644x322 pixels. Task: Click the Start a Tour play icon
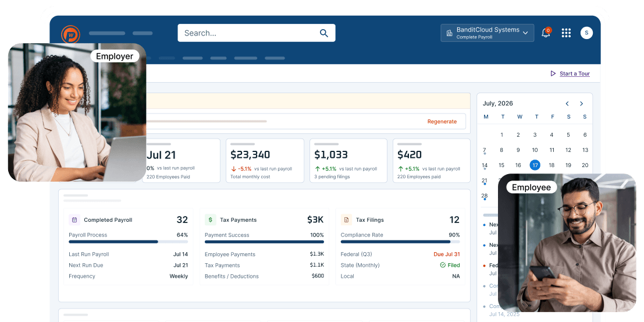pyautogui.click(x=553, y=73)
